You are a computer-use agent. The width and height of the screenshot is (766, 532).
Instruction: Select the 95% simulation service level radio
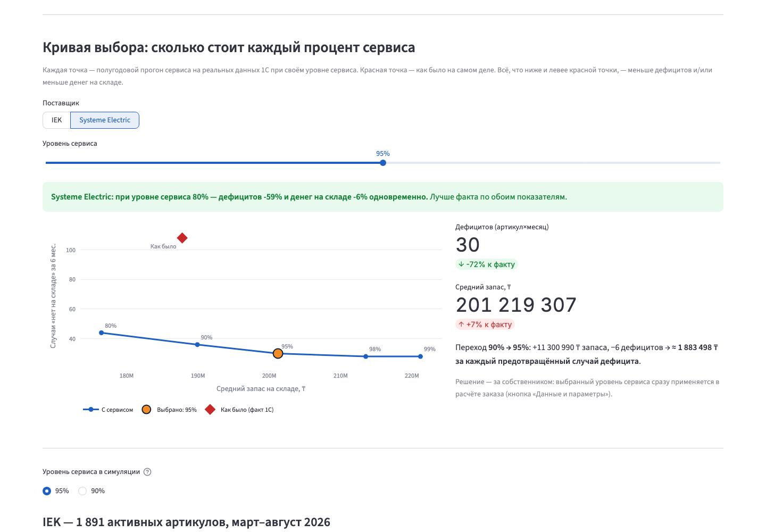[47, 491]
